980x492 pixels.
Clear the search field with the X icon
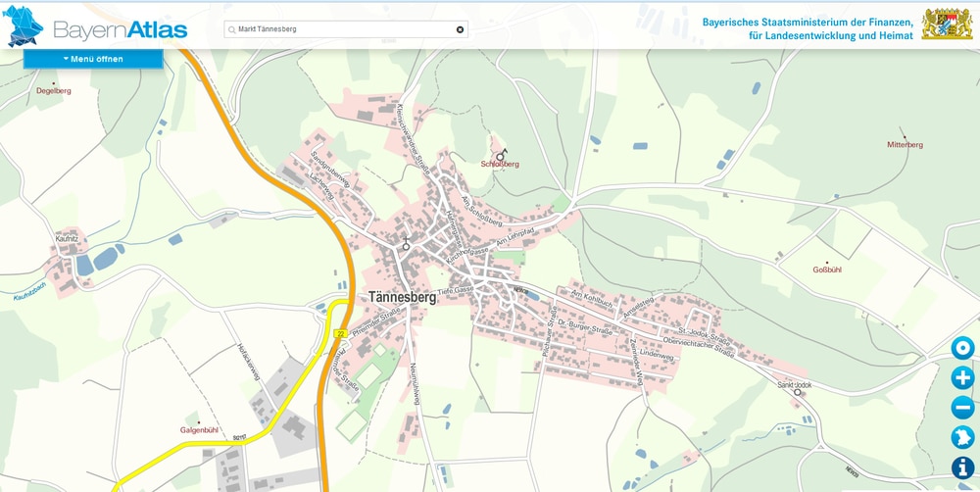coord(460,29)
